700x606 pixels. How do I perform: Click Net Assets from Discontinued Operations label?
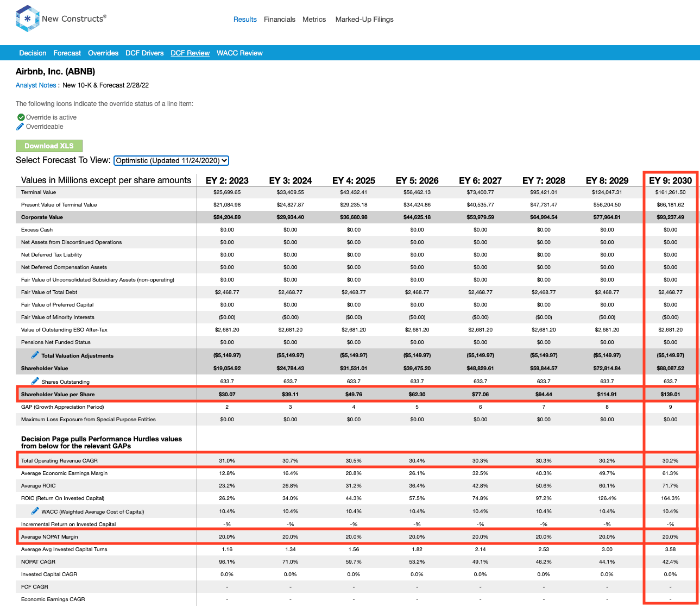tap(72, 242)
